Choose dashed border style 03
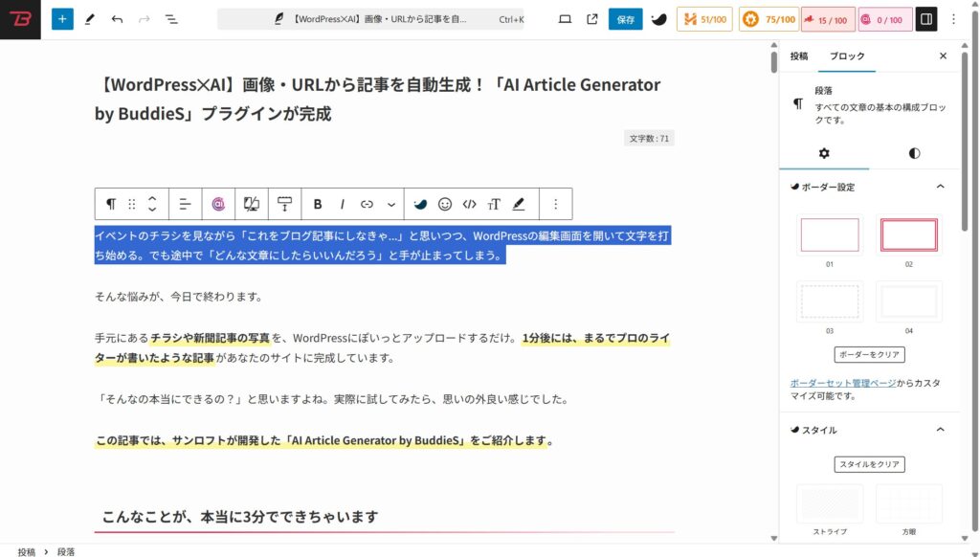The width and height of the screenshot is (980, 557). (830, 301)
